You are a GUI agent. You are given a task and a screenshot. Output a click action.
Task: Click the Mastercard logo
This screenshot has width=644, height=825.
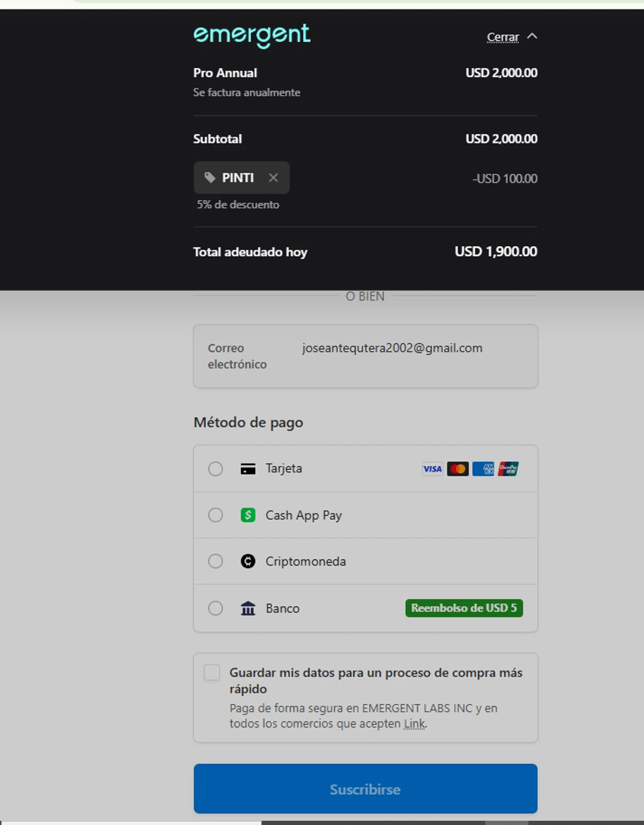pyautogui.click(x=458, y=469)
